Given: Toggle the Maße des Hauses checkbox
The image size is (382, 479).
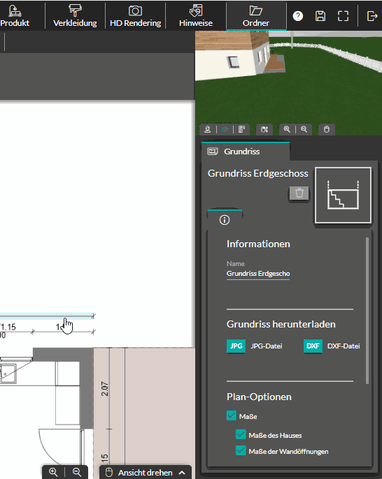Looking at the screenshot, I should coord(241,435).
